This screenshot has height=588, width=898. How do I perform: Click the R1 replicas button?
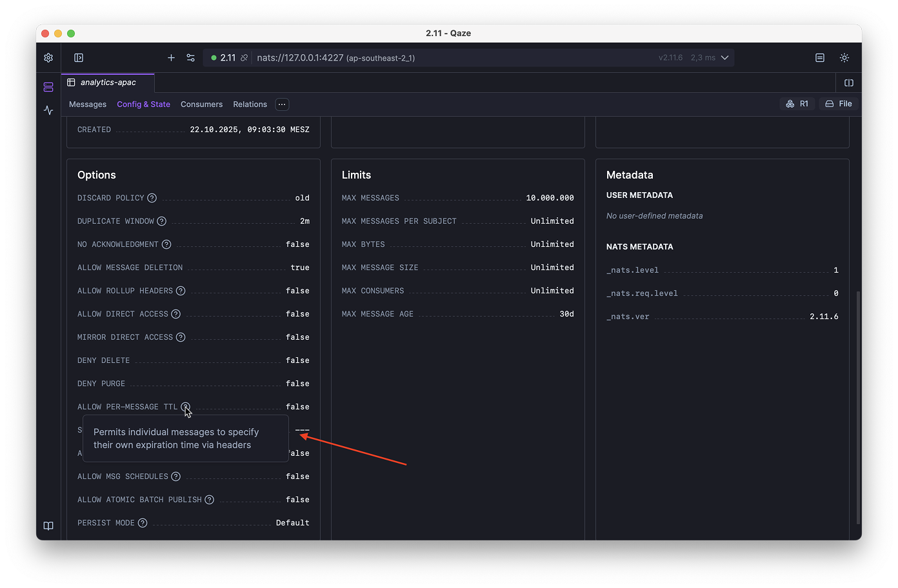[x=797, y=103]
